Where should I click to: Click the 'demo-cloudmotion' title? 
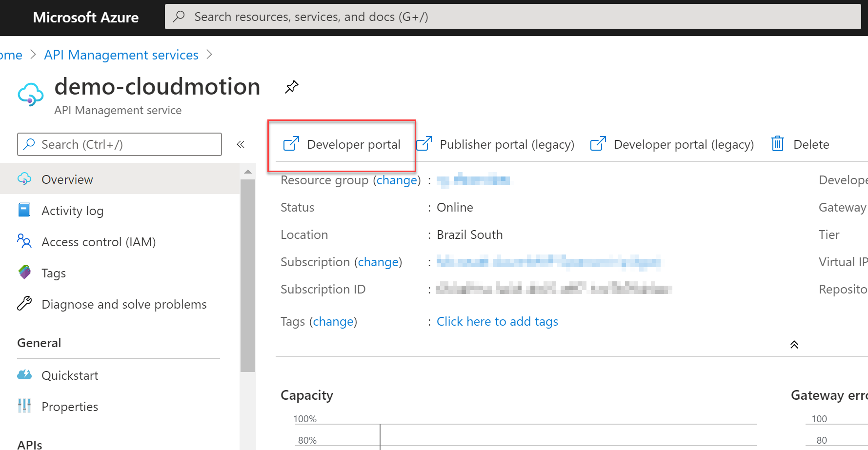click(x=157, y=86)
